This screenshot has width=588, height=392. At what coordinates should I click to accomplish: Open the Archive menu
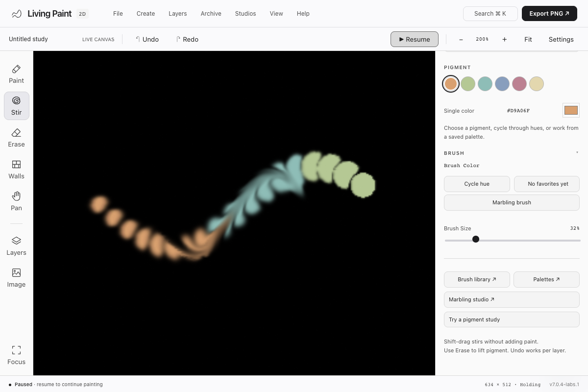tap(211, 14)
